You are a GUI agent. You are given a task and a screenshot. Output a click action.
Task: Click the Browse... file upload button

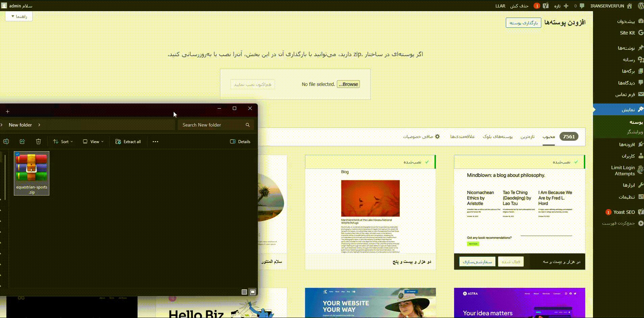pyautogui.click(x=348, y=84)
